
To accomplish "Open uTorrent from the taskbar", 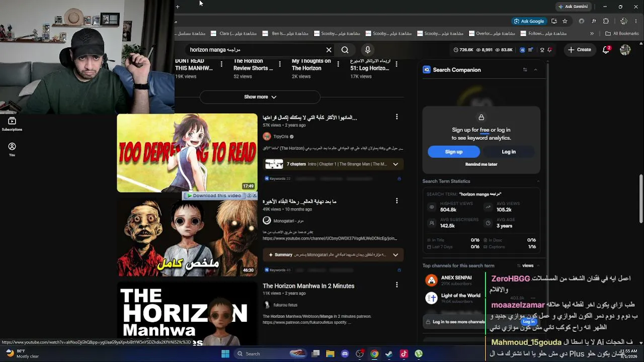I will click(x=419, y=353).
